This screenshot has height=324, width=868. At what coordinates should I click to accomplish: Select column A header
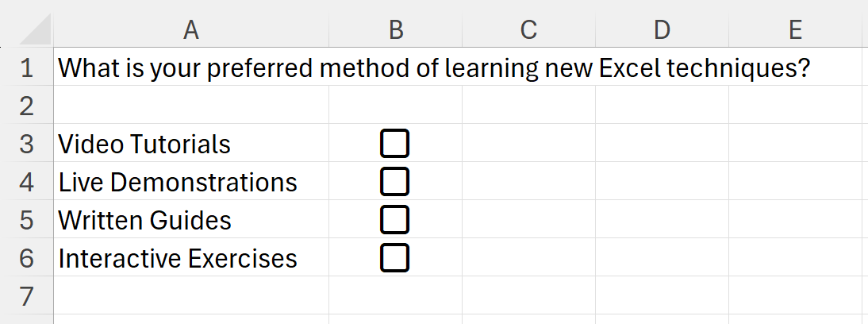coord(190,30)
